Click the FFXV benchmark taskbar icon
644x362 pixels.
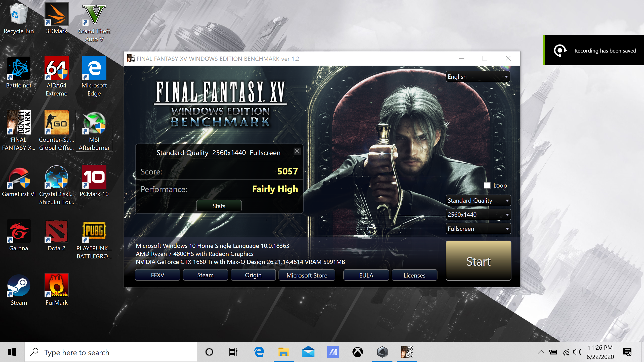(x=407, y=352)
